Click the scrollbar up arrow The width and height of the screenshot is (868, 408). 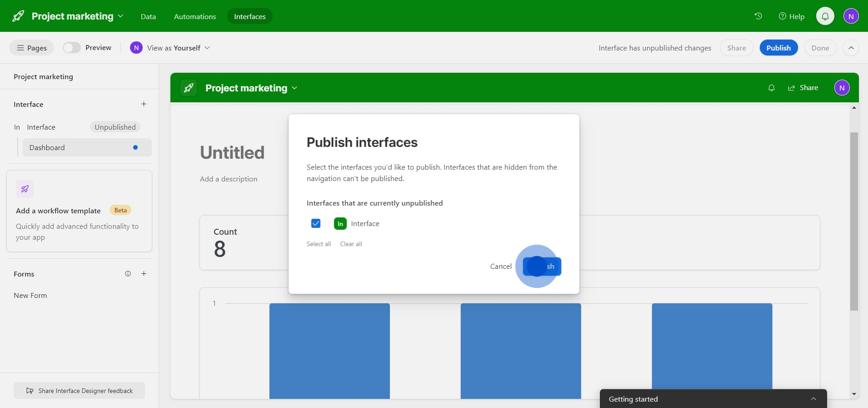[x=854, y=108]
